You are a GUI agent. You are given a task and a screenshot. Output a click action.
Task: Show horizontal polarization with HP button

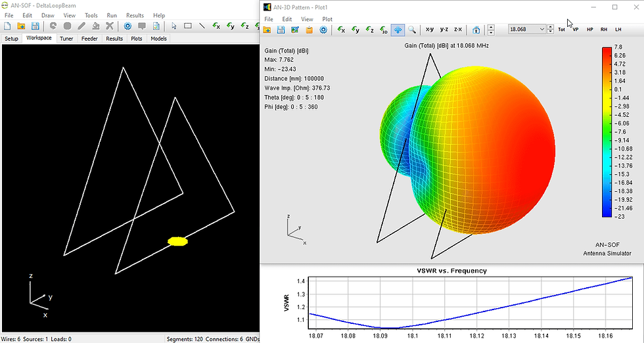pos(590,30)
